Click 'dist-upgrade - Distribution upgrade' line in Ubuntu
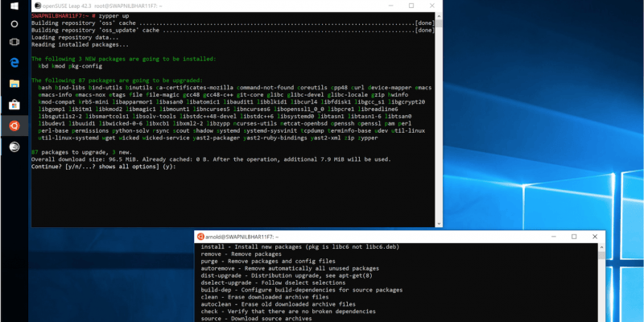This screenshot has height=322, width=644. click(287, 275)
